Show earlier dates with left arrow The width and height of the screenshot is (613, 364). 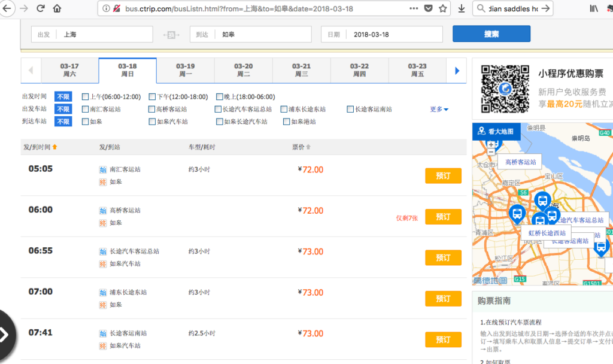[31, 71]
